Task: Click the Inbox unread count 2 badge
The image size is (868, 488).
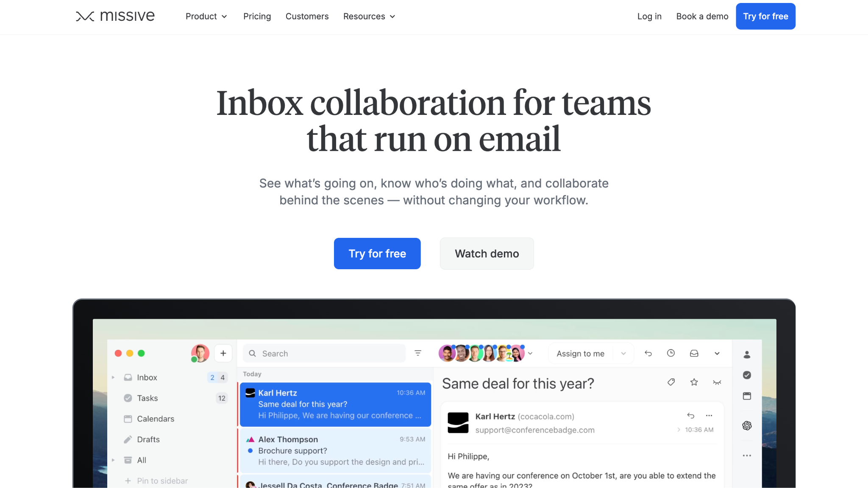Action: pos(212,377)
